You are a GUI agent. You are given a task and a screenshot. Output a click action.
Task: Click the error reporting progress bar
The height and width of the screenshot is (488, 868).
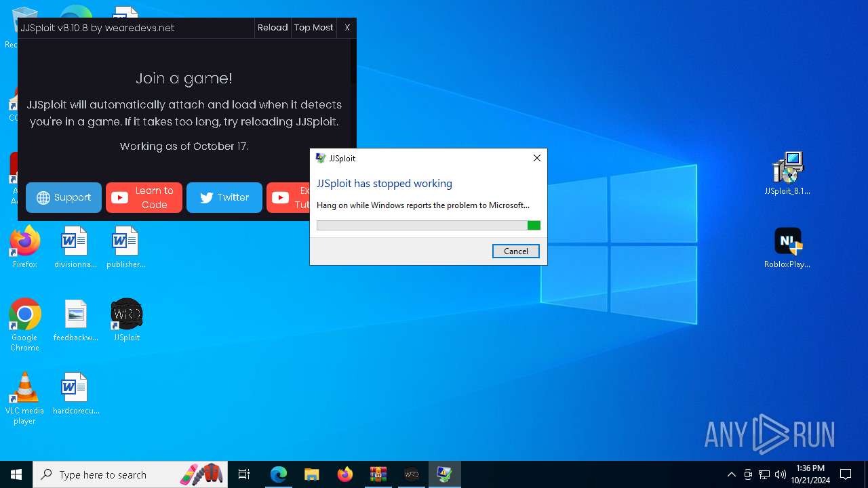tap(429, 225)
